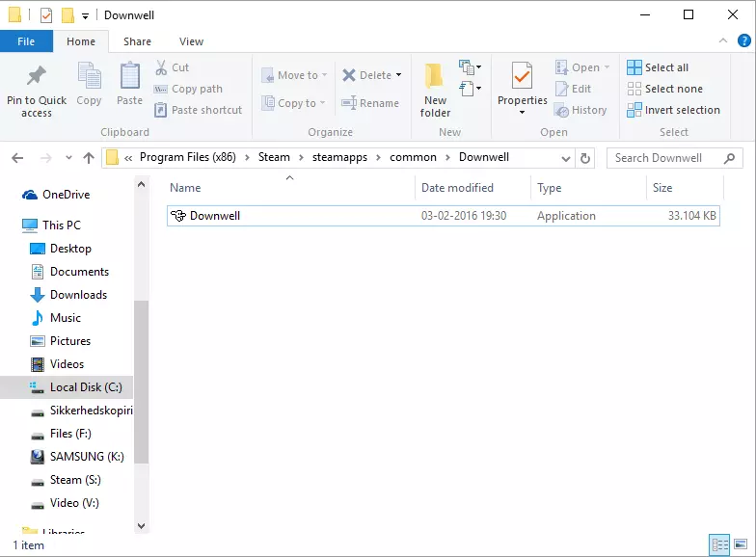Screen dimensions: 756x557
Task: Open Properties via checkmark icon
Action: (x=523, y=75)
